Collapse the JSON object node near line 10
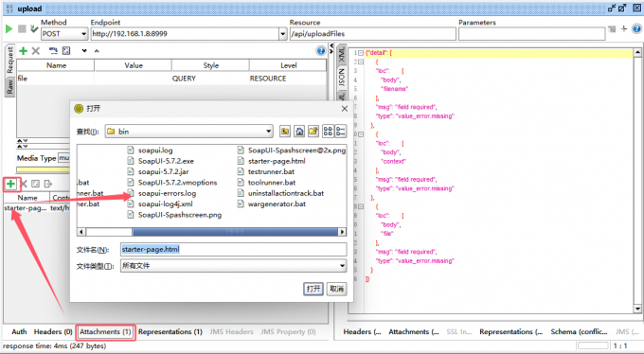The width and height of the screenshot is (644, 354). pos(361,134)
